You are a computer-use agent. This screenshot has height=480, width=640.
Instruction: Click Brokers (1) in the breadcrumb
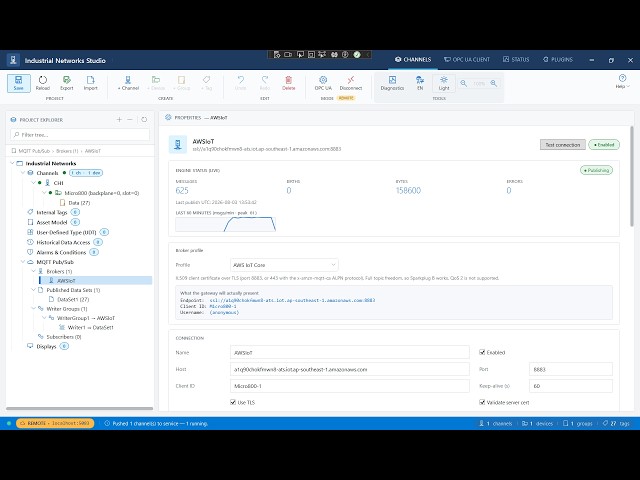[67, 151]
